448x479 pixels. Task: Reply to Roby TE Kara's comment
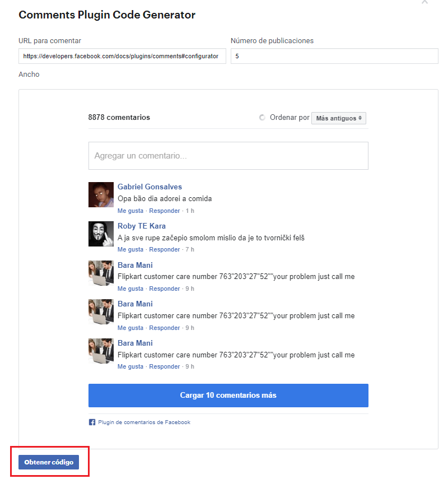tap(164, 249)
